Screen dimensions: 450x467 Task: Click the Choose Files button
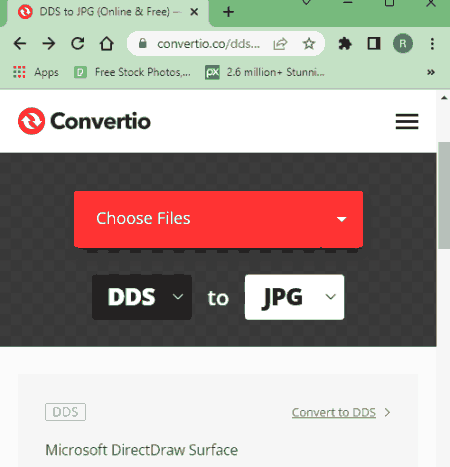pyautogui.click(x=218, y=219)
